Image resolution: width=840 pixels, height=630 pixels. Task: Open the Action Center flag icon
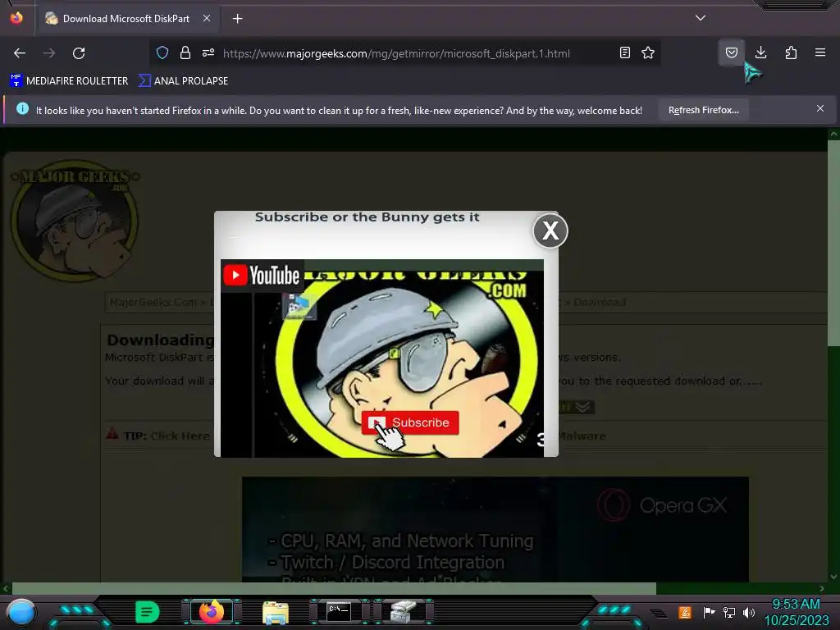(x=709, y=612)
